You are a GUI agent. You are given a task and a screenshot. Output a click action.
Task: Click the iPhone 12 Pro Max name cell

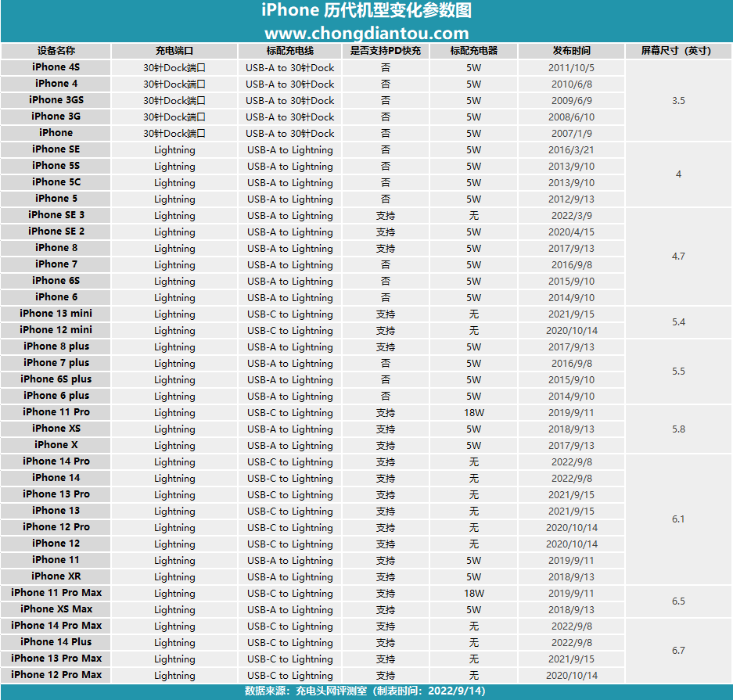[x=56, y=675]
